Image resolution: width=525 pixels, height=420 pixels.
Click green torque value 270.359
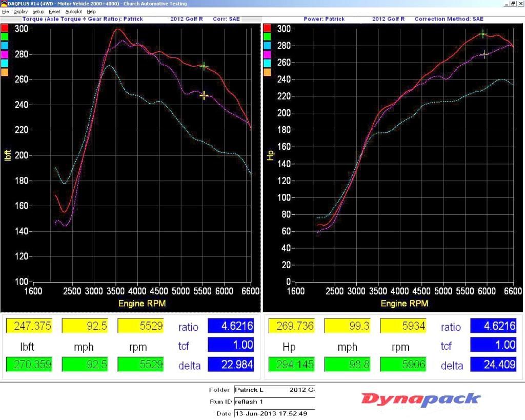click(29, 364)
